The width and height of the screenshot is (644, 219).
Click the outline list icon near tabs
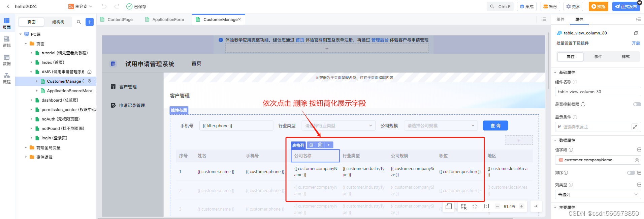click(x=544, y=19)
